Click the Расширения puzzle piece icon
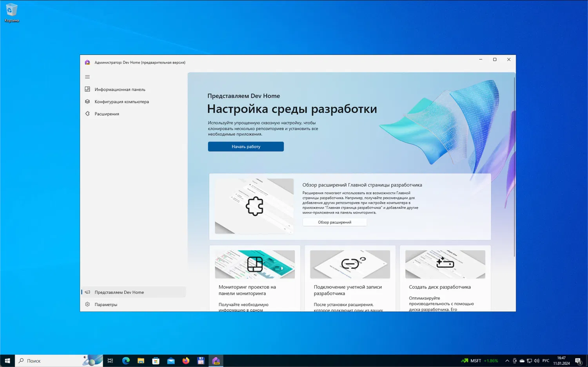The width and height of the screenshot is (588, 367). [87, 114]
